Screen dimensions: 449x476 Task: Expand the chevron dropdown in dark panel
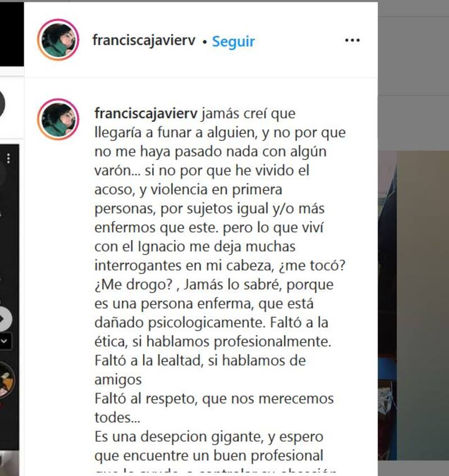[4, 341]
